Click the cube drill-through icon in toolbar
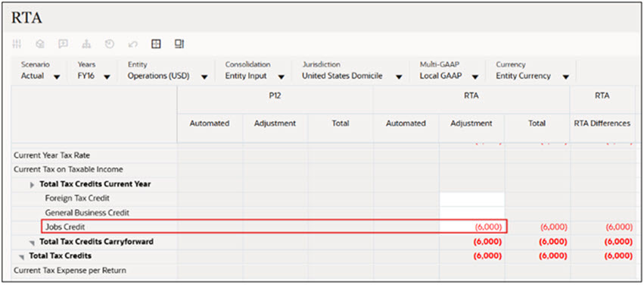The height and width of the screenshot is (285, 644). click(40, 44)
